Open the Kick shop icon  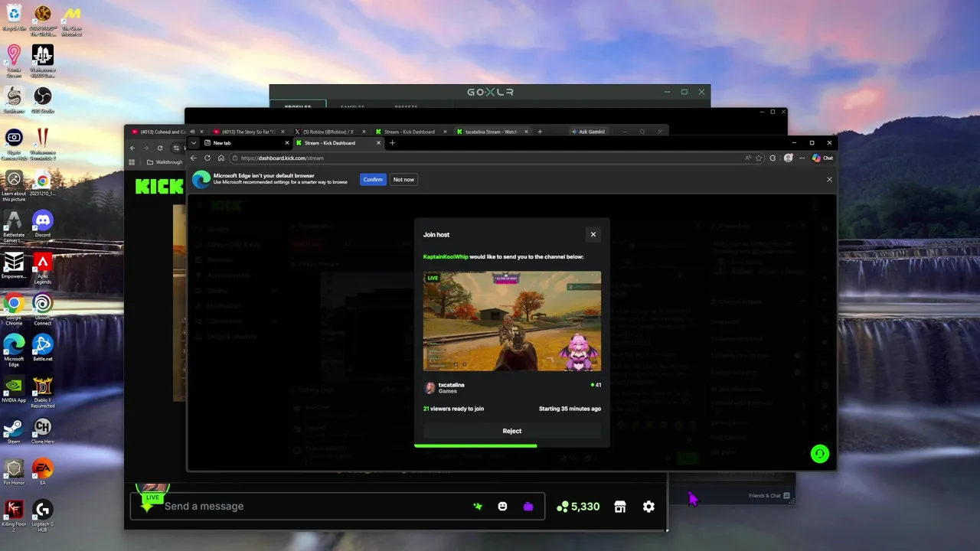pos(620,507)
